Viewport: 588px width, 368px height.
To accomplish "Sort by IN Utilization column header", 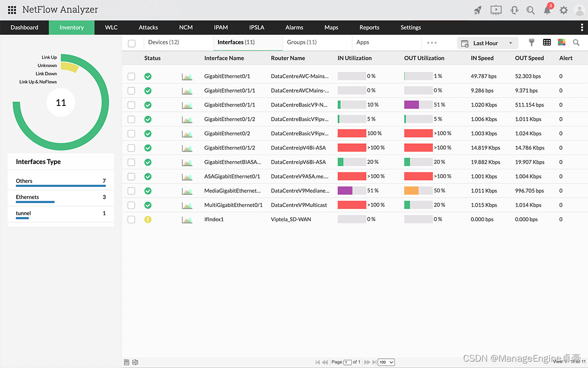I will pyautogui.click(x=355, y=58).
